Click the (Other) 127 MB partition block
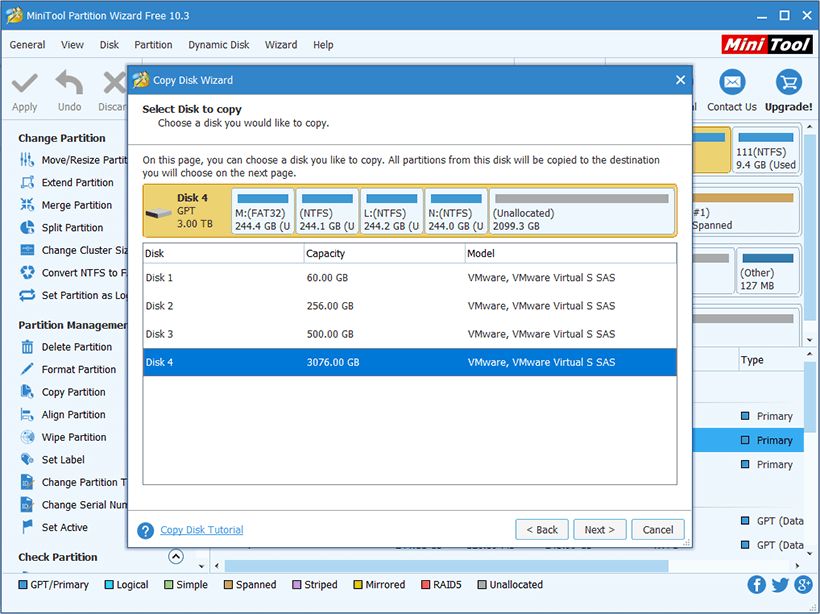The width and height of the screenshot is (820, 614). [x=768, y=271]
